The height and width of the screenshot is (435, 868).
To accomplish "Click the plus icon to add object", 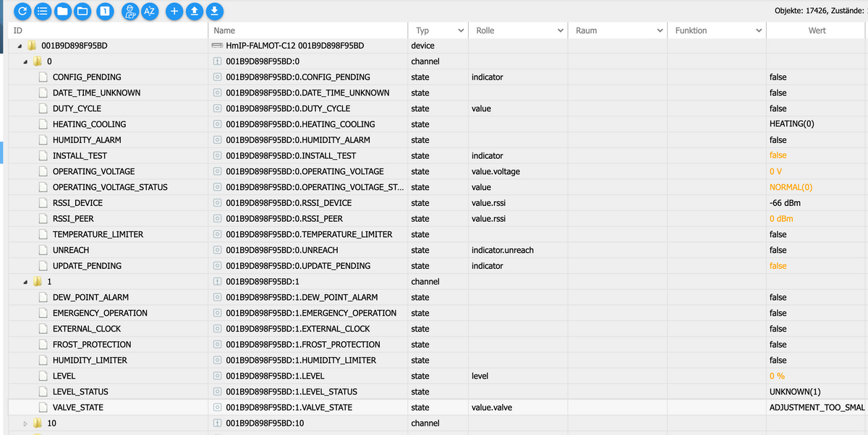I will coord(174,11).
